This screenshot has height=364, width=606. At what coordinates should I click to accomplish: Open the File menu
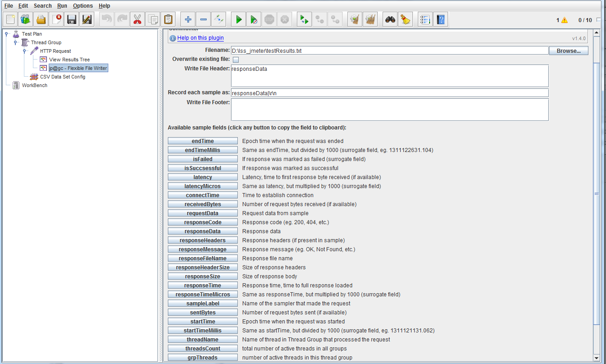tap(9, 6)
